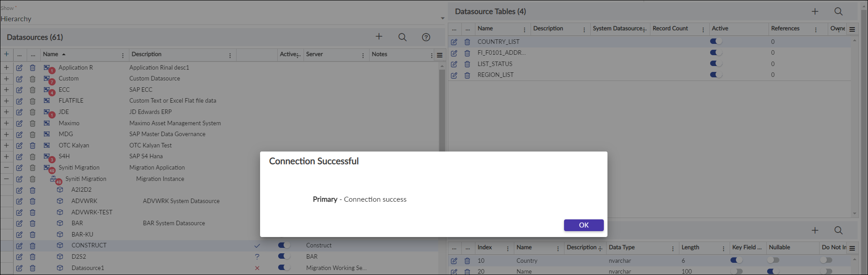Select the ADVWRK datasource
This screenshot has width=868, height=275.
click(84, 201)
